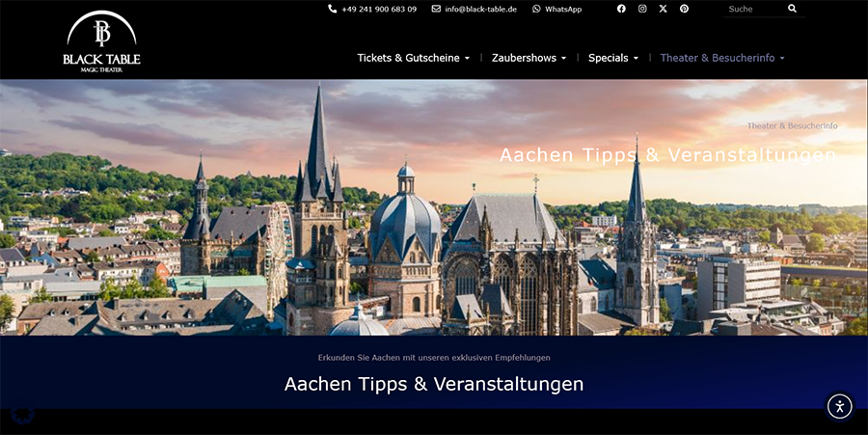
Task: Click the search magnifier icon
Action: [x=792, y=9]
